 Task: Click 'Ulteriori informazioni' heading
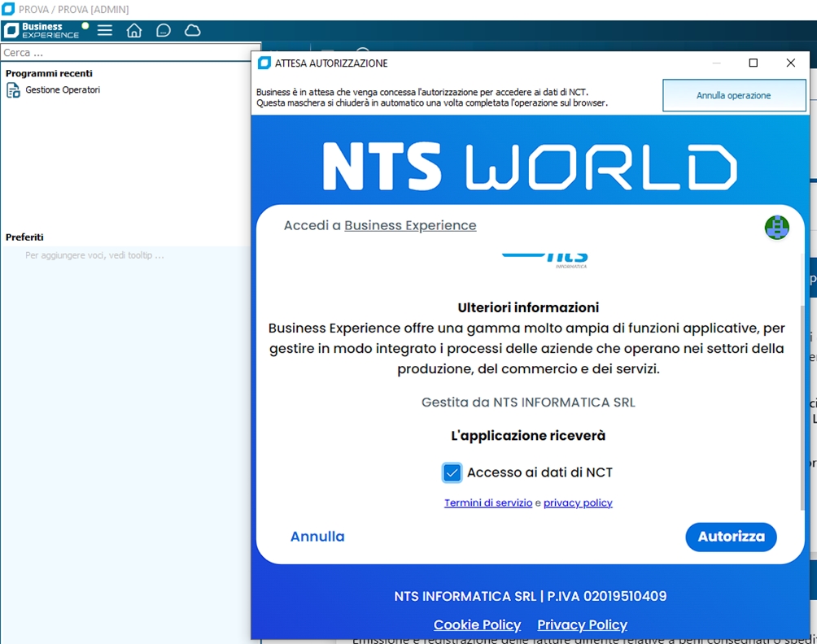coord(528,307)
